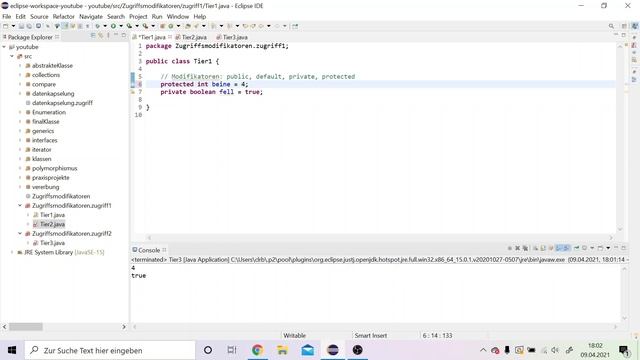Viewport: 640px width, 360px height.
Task: Open the Package Explorer view menu
Action: [108, 36]
